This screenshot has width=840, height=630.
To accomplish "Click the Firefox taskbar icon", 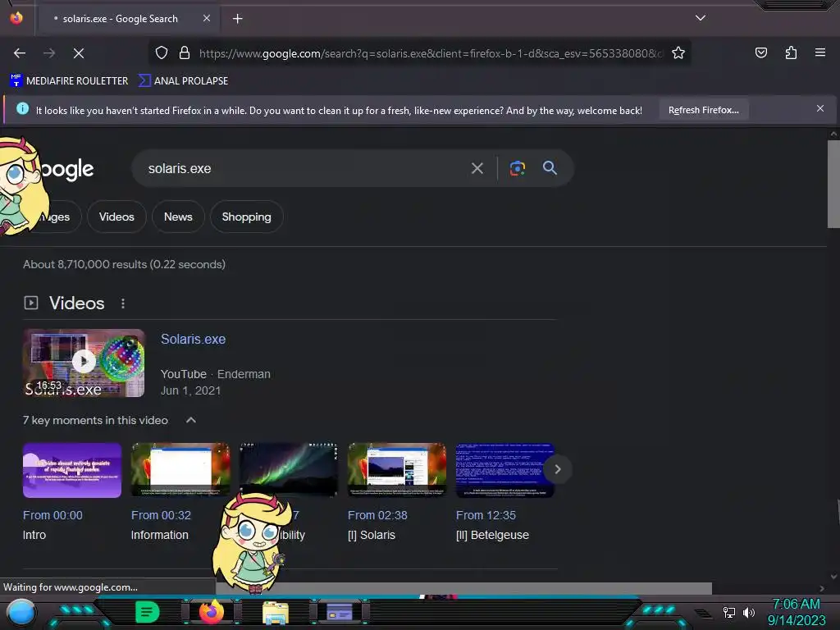I will (211, 612).
